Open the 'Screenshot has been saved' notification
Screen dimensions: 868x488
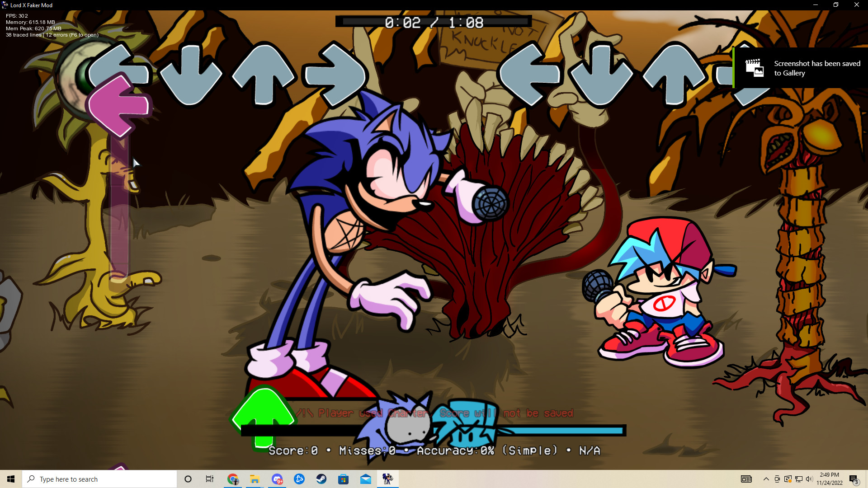pyautogui.click(x=800, y=68)
